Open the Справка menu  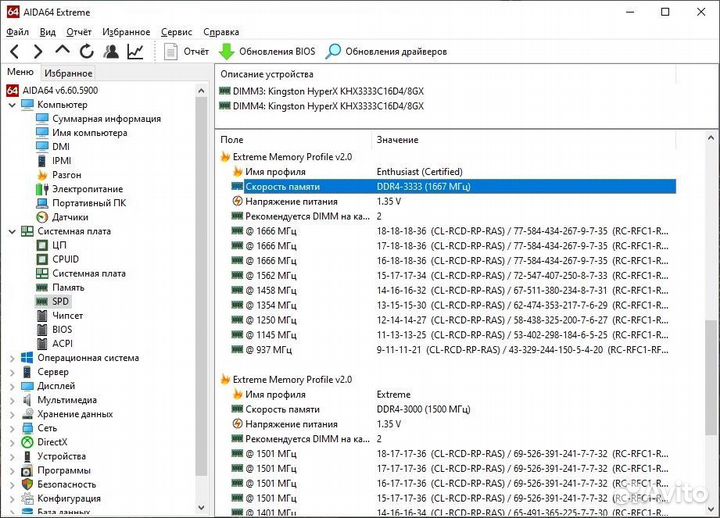tap(221, 32)
